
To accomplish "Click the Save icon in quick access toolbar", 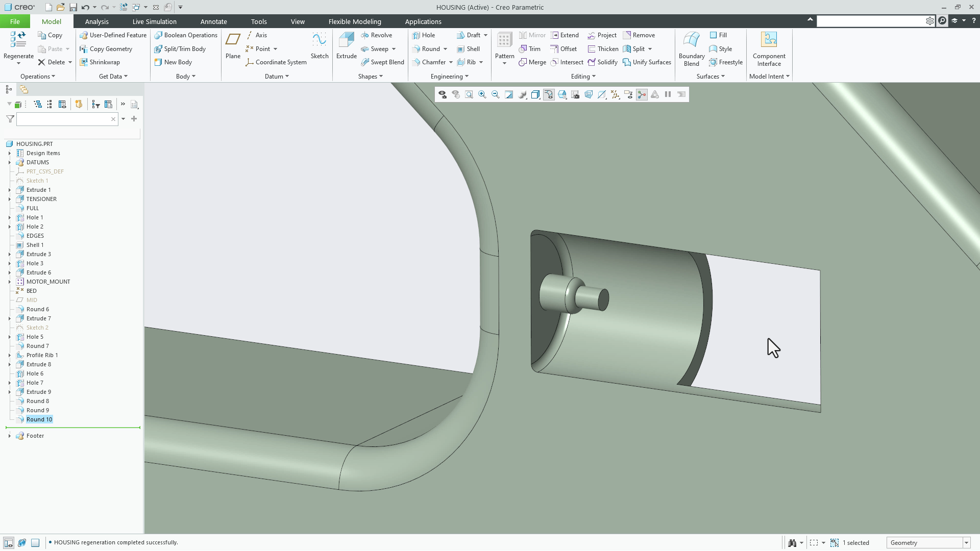I will (73, 7).
